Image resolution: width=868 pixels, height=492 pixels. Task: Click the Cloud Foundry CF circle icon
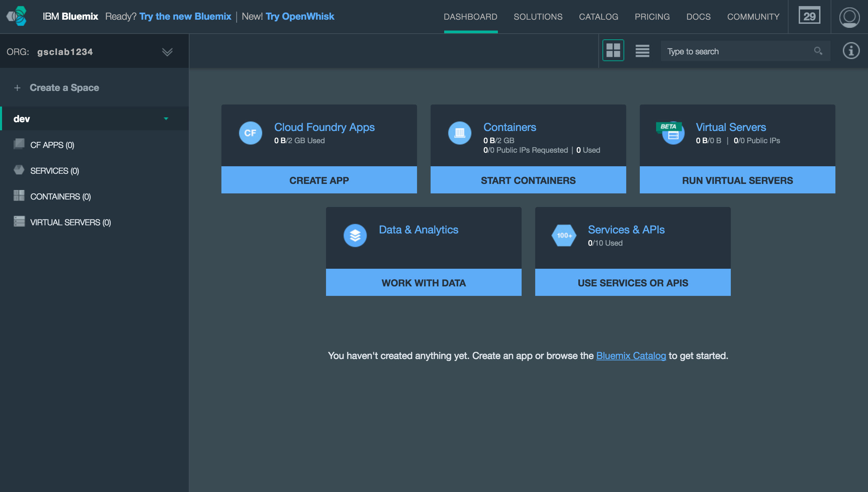[250, 133]
